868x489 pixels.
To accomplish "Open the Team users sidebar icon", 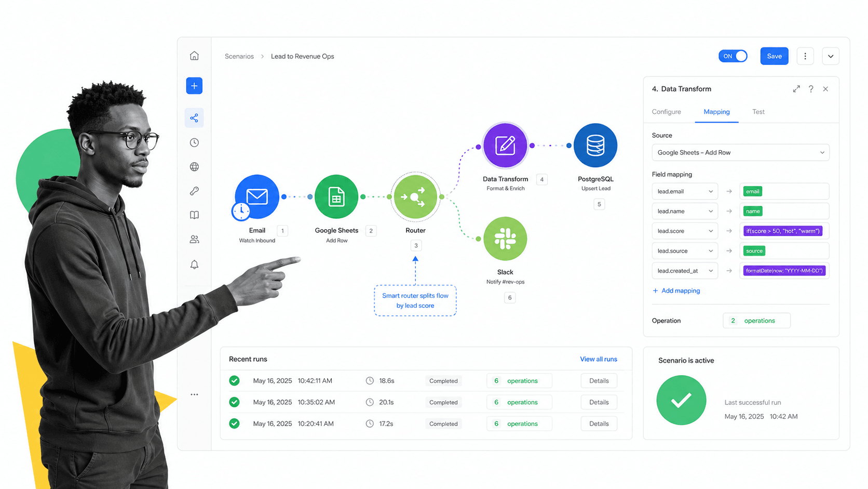I will pyautogui.click(x=194, y=240).
